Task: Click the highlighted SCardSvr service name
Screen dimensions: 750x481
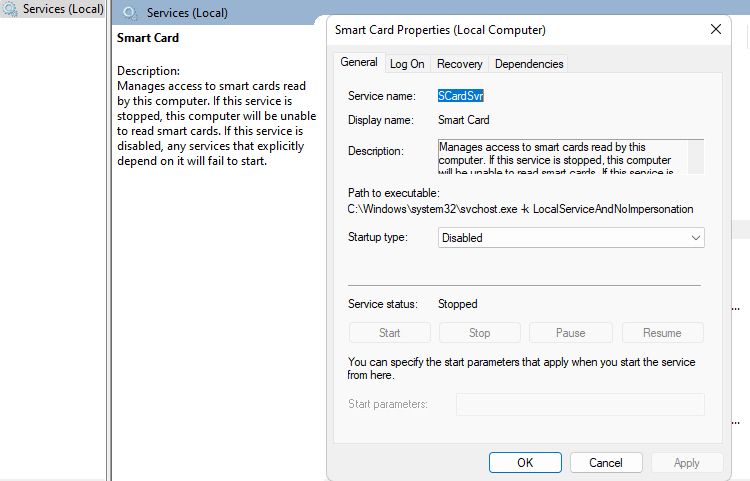Action: pyautogui.click(x=462, y=96)
